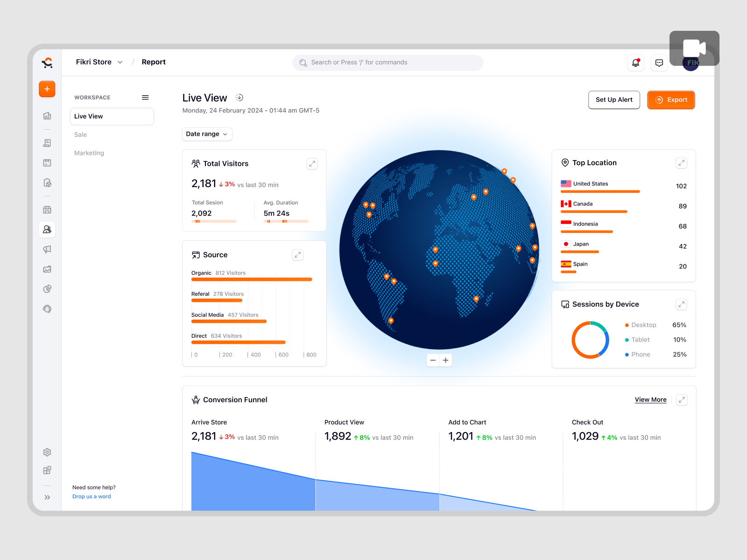Select the Customers icon in the sidebar

47,229
